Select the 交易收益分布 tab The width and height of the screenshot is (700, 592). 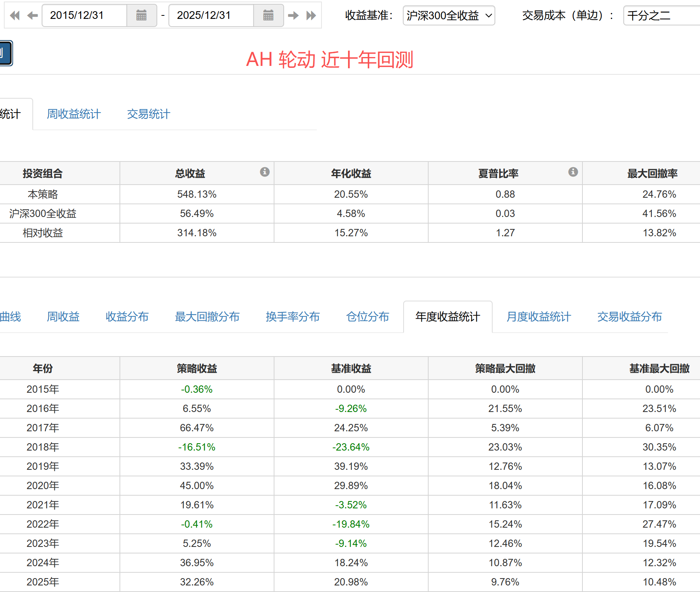(x=629, y=317)
